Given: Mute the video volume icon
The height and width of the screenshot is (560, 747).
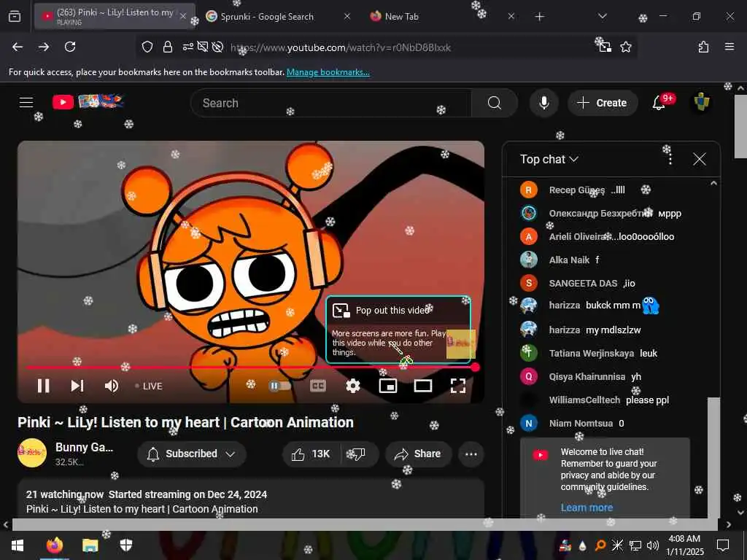Looking at the screenshot, I should (112, 386).
